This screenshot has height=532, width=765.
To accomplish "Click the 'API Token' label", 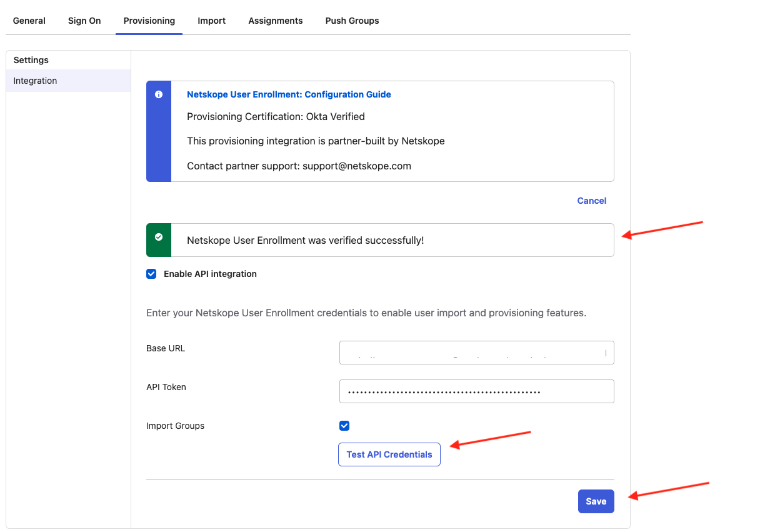I will pyautogui.click(x=166, y=387).
